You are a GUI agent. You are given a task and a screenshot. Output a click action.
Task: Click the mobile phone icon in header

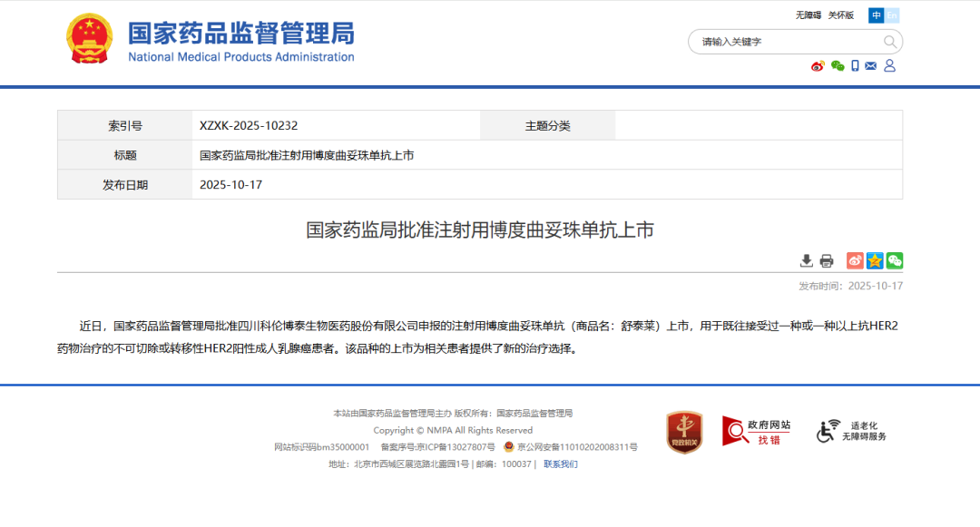coord(855,66)
